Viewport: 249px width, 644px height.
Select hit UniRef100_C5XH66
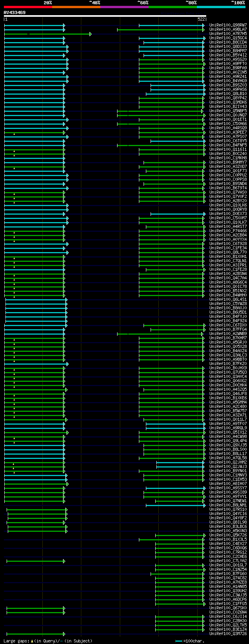point(228,124)
